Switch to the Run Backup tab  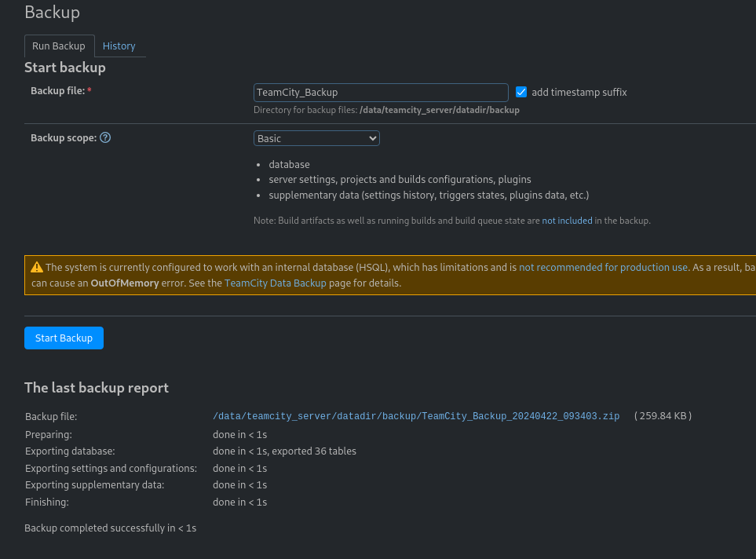tap(59, 46)
